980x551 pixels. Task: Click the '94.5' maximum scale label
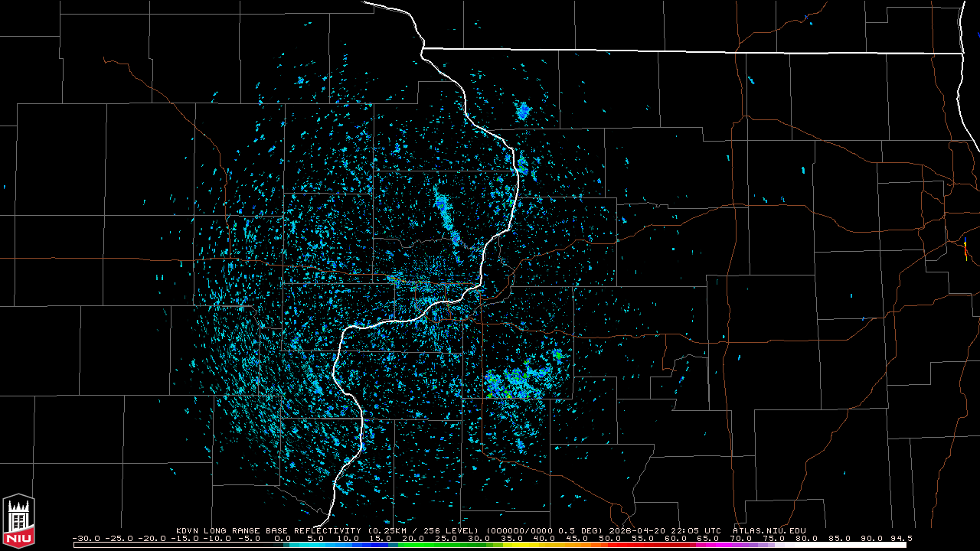pyautogui.click(x=901, y=538)
